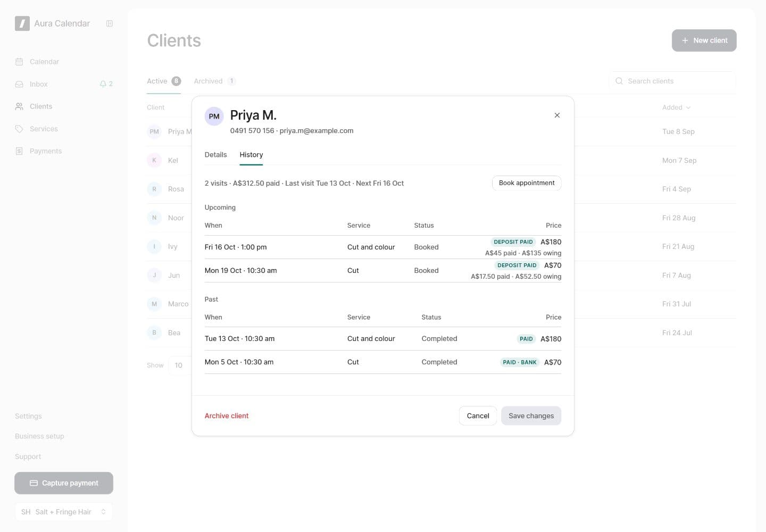Select the Mon 19 Oct · 10:30 am appointment

383,271
